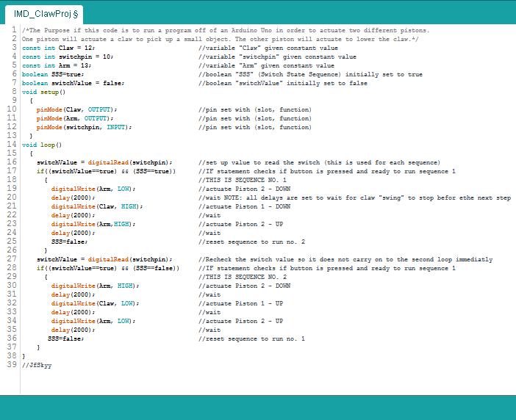Screen dimensions: 516x420
Task: Click 'void setup()' on line 8
Action: pyautogui.click(x=43, y=93)
